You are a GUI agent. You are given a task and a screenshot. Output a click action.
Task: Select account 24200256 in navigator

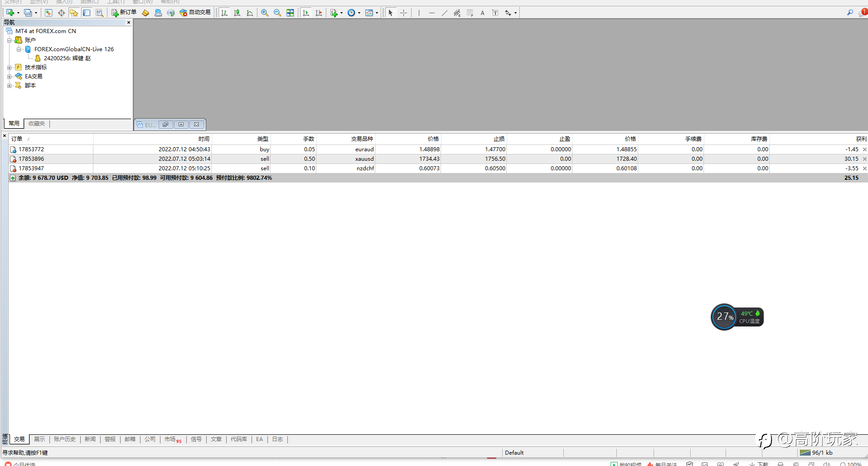67,58
